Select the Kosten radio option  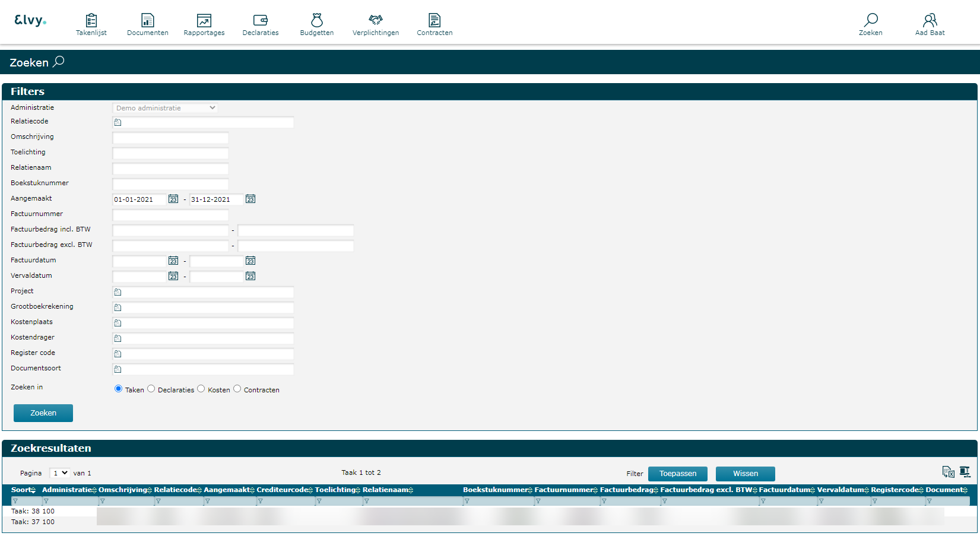(x=201, y=389)
